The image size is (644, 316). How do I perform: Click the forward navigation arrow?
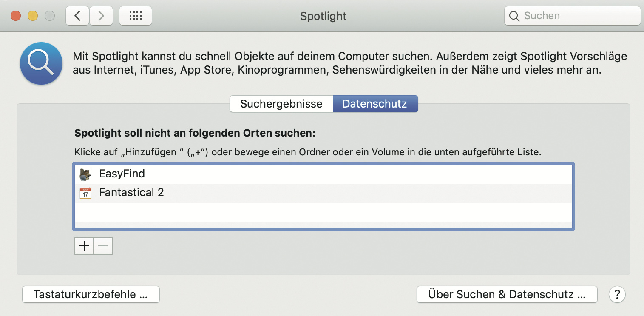(101, 16)
